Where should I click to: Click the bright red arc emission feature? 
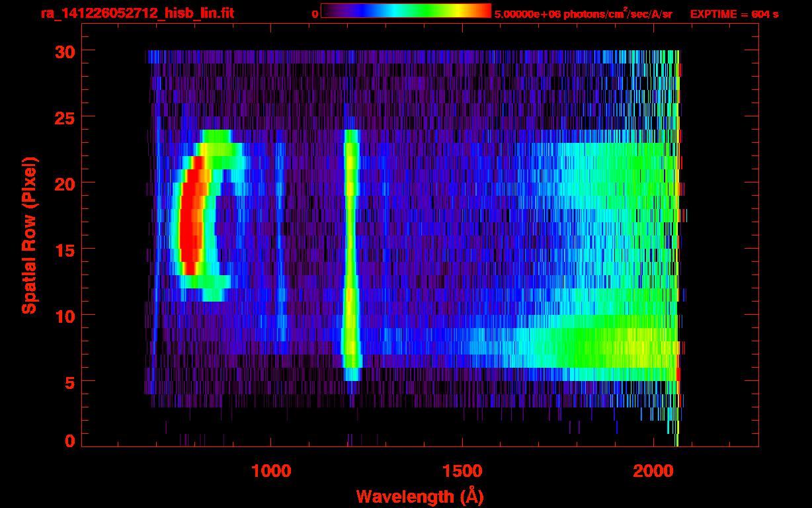coord(192,215)
